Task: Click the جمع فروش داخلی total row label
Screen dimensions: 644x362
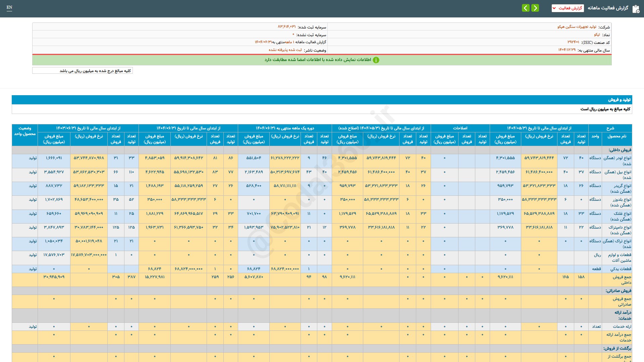Action: pos(622,280)
